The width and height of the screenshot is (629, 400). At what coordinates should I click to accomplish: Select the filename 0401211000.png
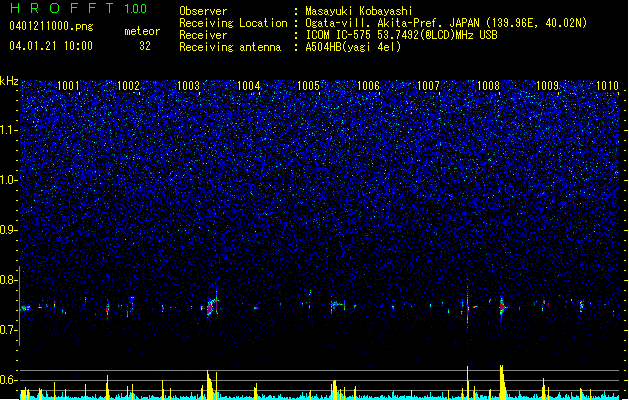pyautogui.click(x=51, y=26)
